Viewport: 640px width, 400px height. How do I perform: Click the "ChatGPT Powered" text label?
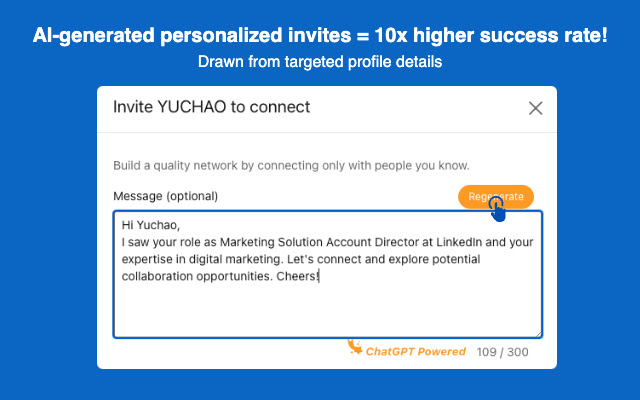(x=415, y=351)
